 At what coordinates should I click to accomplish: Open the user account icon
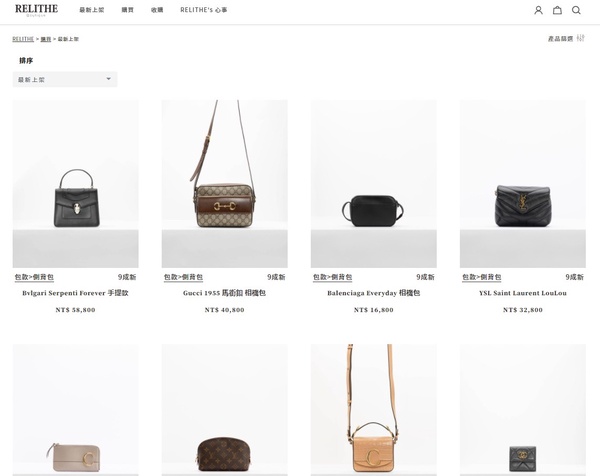[538, 10]
